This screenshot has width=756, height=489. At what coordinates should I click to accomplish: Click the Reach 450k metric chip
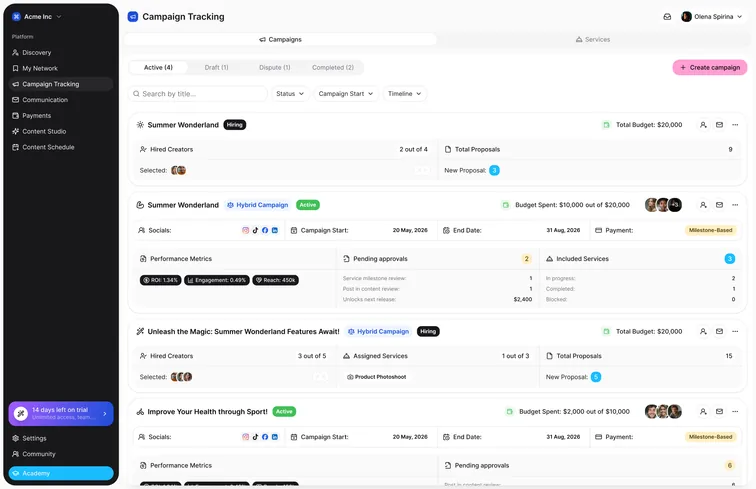[275, 280]
